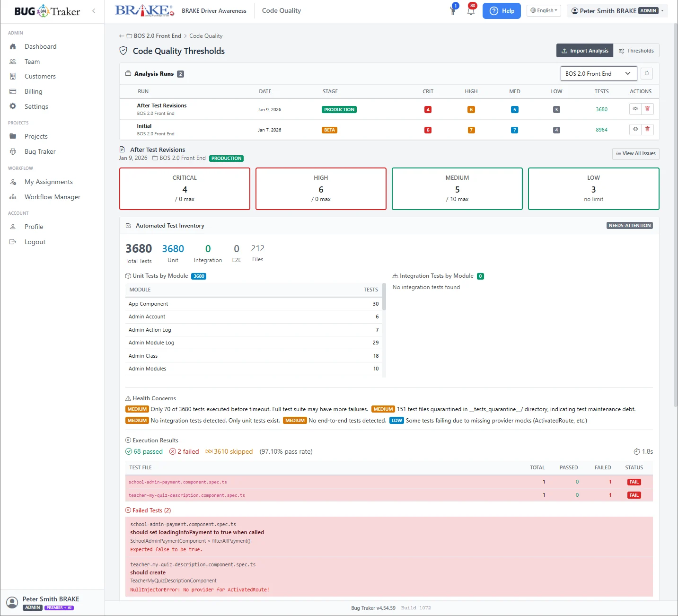Viewport: 678px width, 616px height.
Task: Go back using the breadcrumb arrow
Action: point(122,36)
